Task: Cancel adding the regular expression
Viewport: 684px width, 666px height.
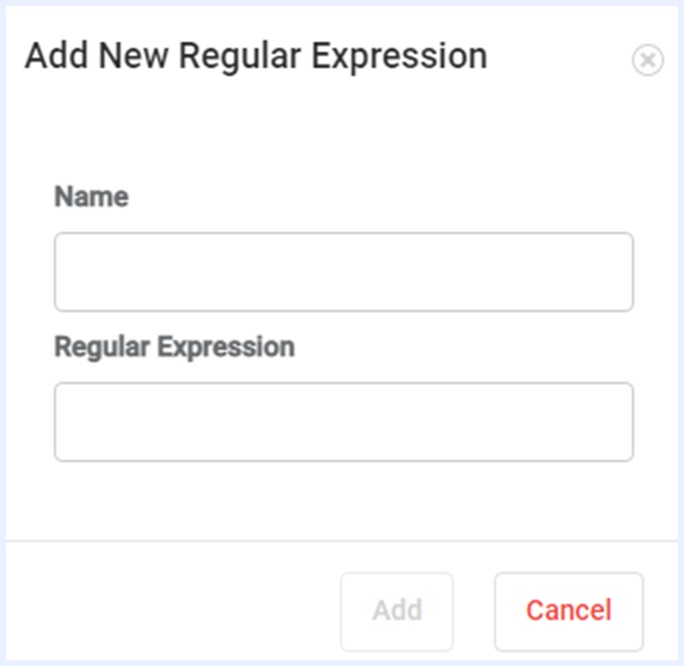Action: [x=568, y=610]
